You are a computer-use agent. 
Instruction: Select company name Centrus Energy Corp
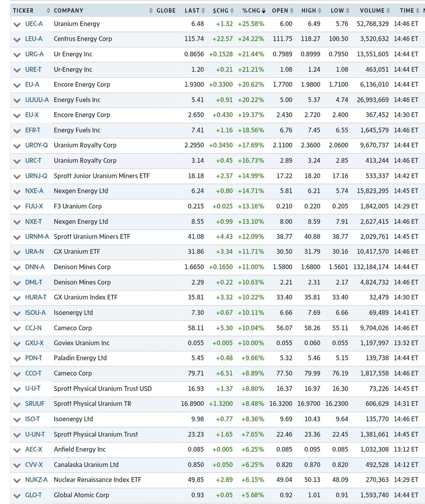[x=83, y=39]
